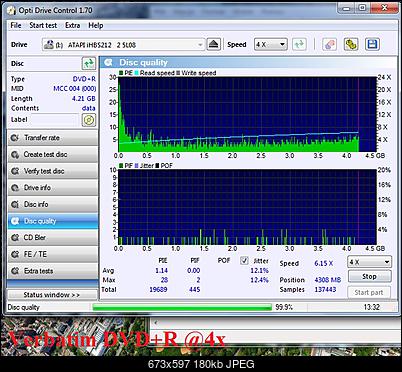The height and width of the screenshot is (372, 402).
Task: Click the save floppy disk icon
Action: tap(372, 44)
